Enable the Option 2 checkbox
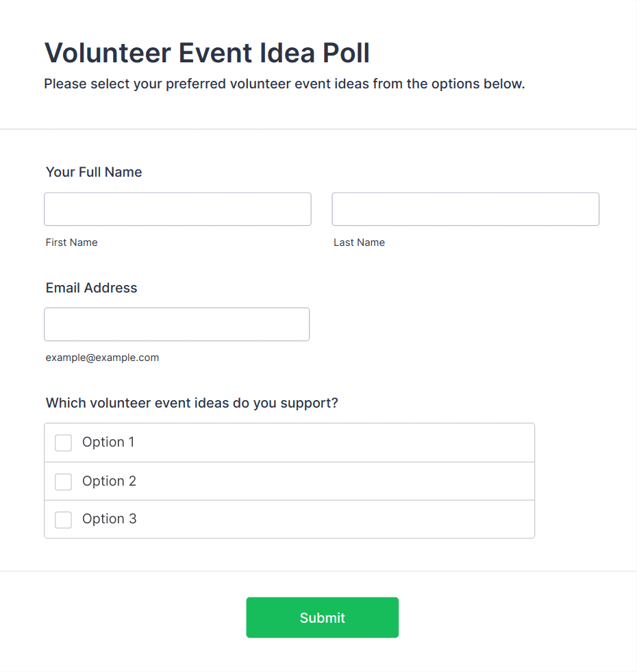This screenshot has width=637, height=672. point(63,482)
